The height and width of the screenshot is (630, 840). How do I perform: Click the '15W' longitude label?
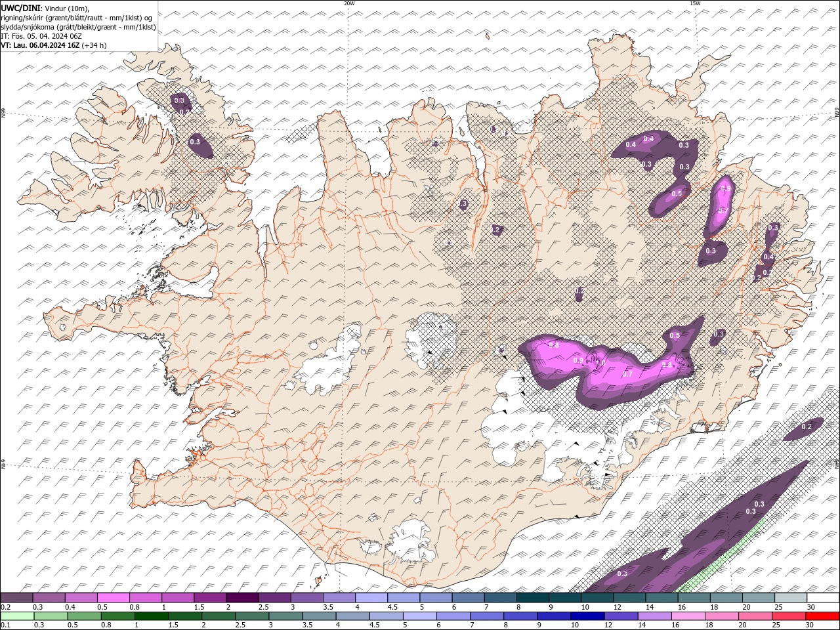[x=695, y=3]
